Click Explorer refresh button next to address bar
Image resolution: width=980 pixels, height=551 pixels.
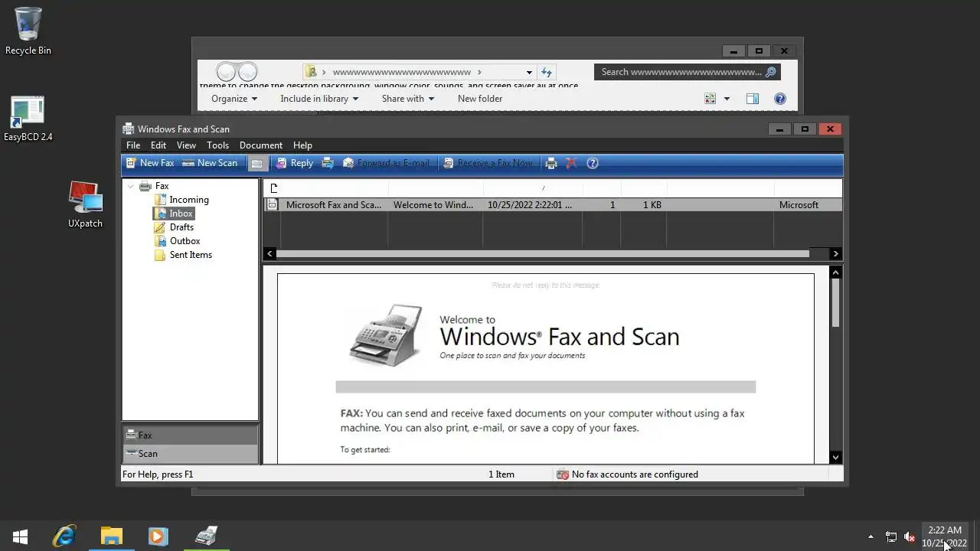[x=547, y=72]
